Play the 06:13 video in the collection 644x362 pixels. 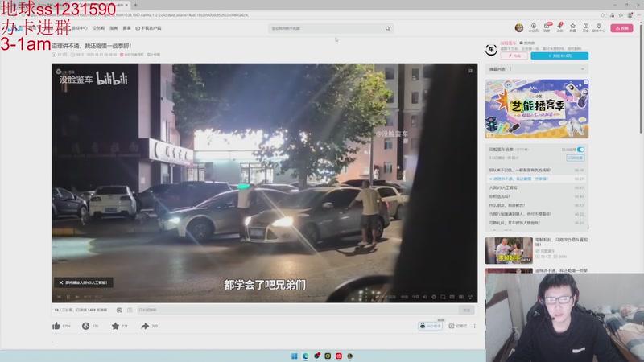[537, 205]
